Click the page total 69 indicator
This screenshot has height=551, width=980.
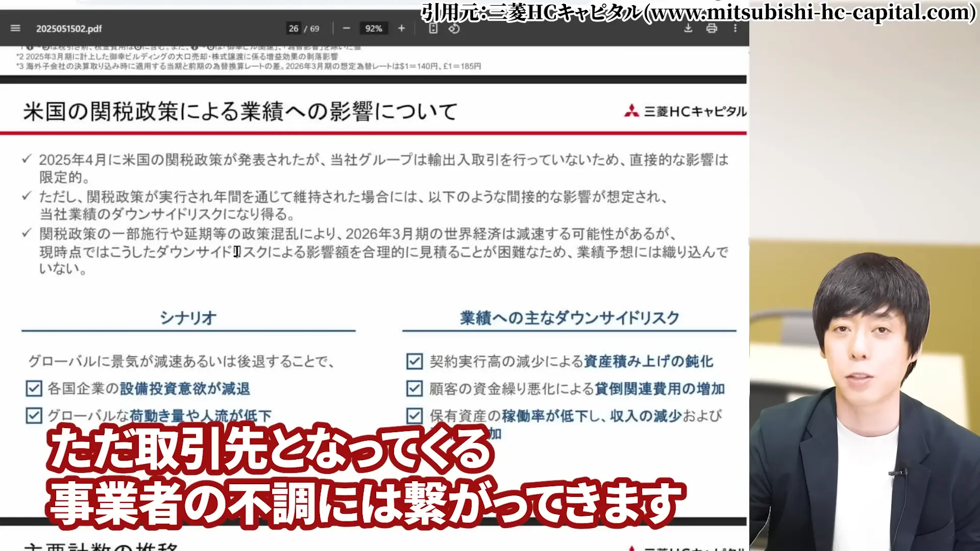pos(314,29)
